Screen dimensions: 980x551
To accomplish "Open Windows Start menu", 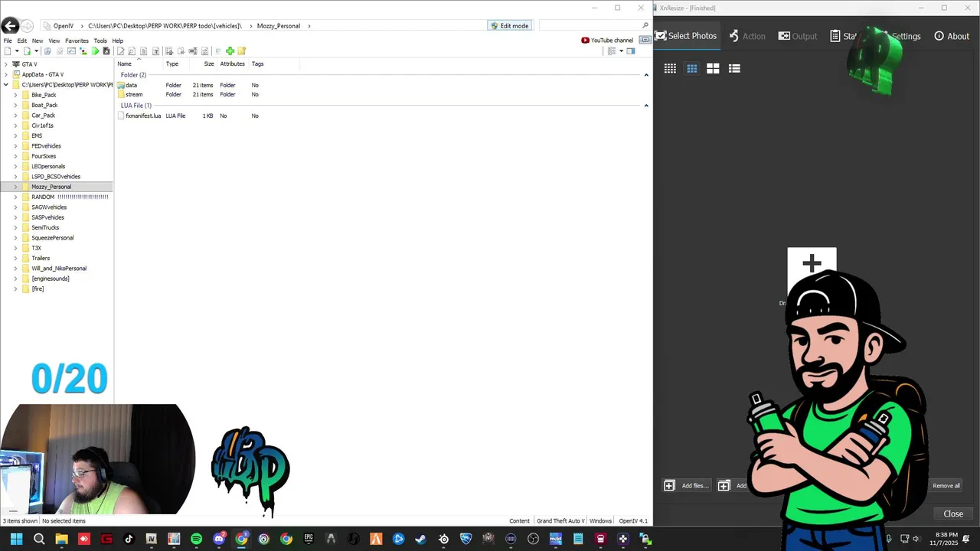I will (16, 539).
